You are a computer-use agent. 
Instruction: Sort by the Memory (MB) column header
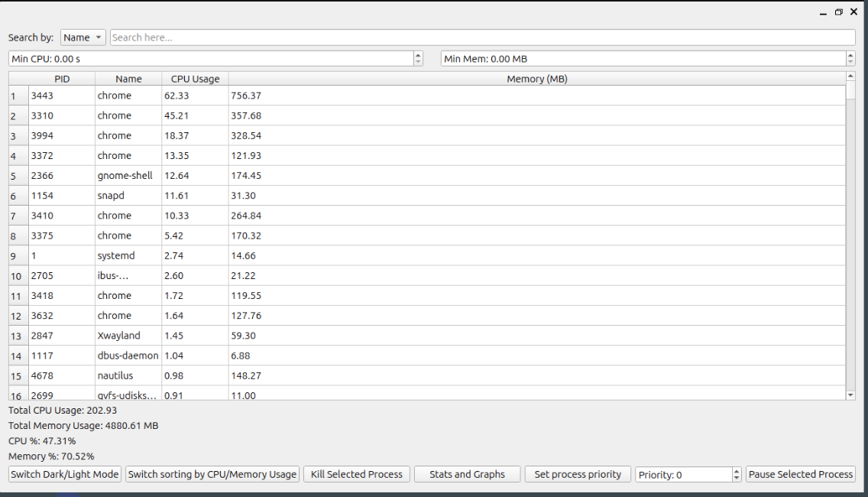[x=536, y=78]
